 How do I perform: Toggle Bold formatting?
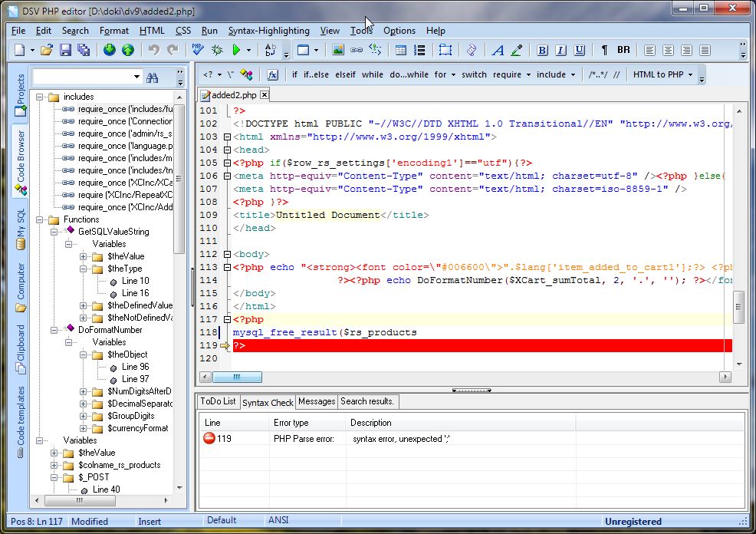click(542, 50)
